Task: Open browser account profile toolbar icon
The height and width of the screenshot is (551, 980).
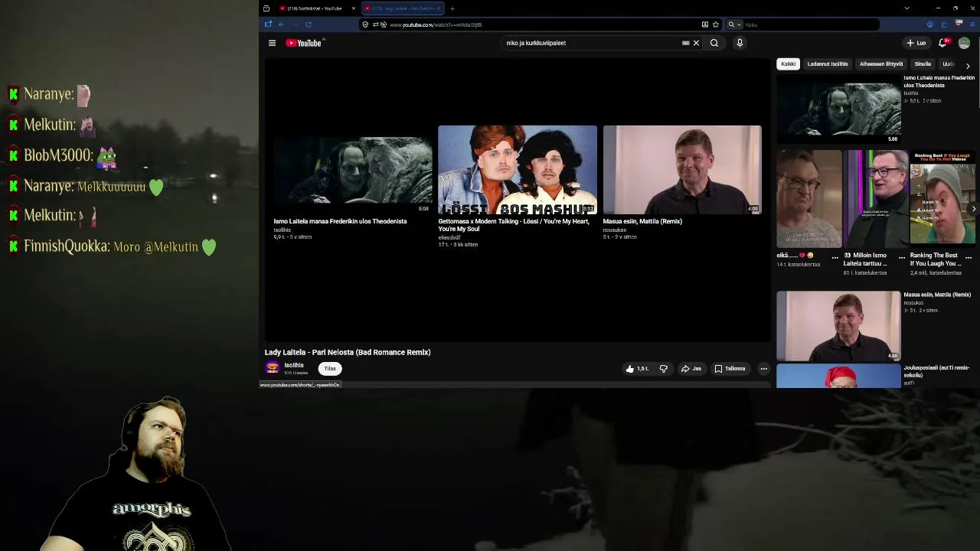Action: pos(931,24)
